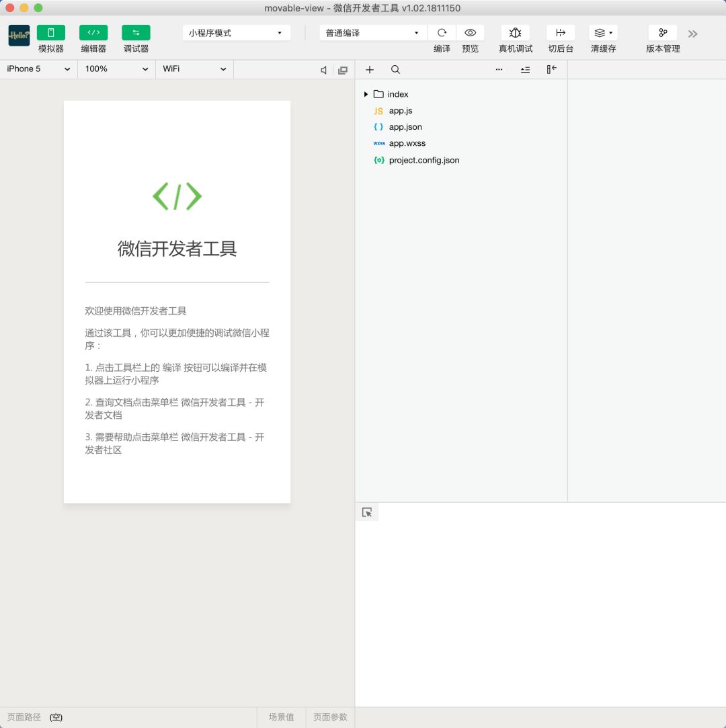The height and width of the screenshot is (728, 726).
Task: Toggle the debugger (调试器) panel button
Action: [x=136, y=32]
